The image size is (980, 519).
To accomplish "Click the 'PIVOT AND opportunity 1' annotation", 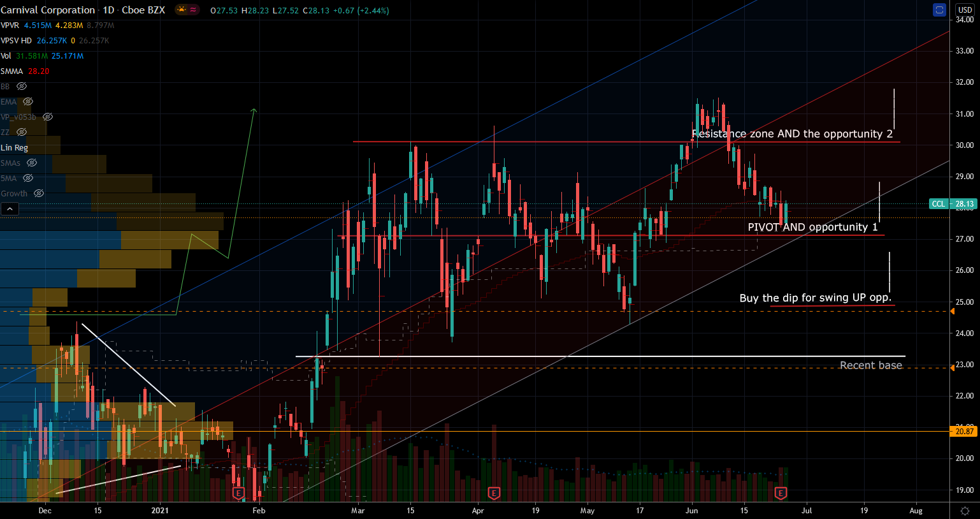I will pyautogui.click(x=812, y=227).
